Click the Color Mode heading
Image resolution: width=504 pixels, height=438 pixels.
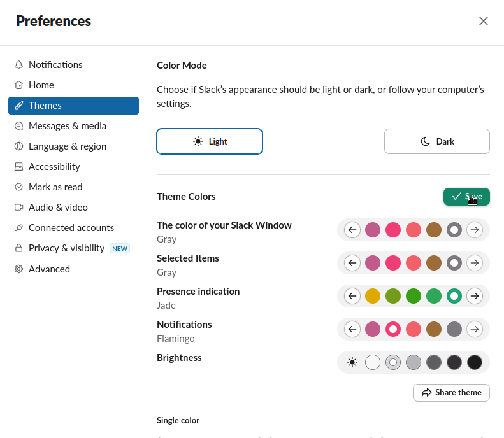(182, 66)
